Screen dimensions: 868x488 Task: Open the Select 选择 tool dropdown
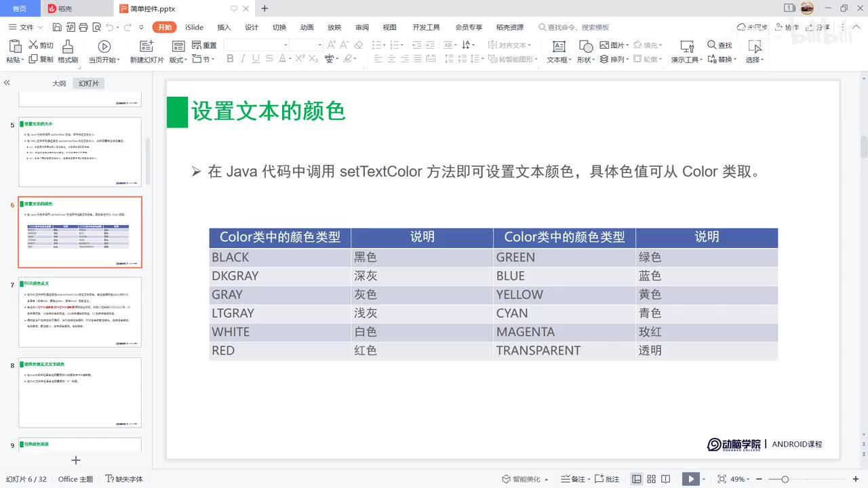point(755,52)
